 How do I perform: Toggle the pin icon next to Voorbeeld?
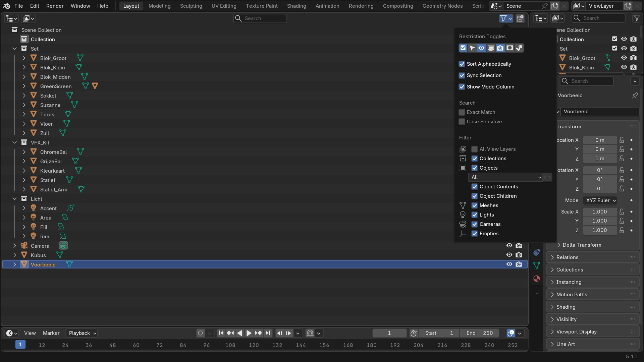tap(635, 96)
